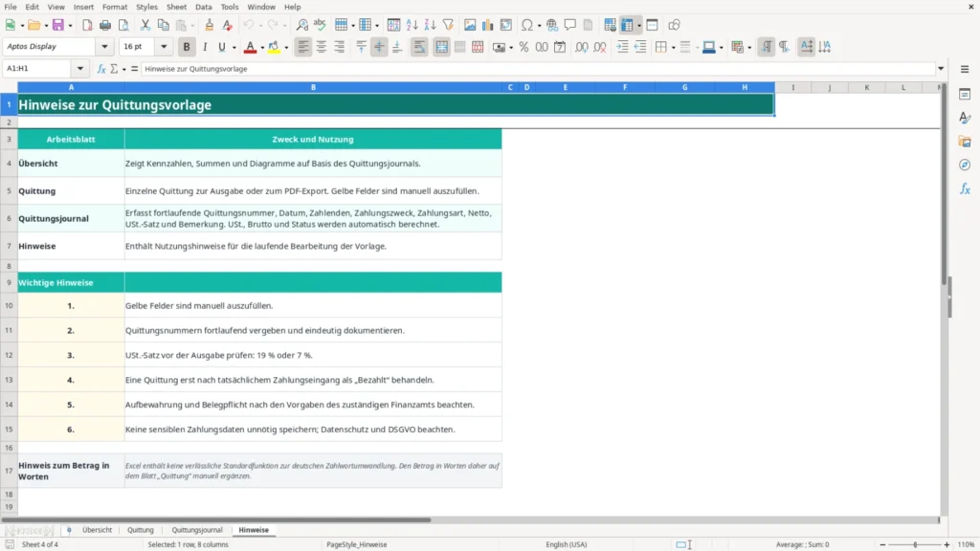The image size is (980, 551).
Task: Click into the formula input line
Action: coord(538,69)
